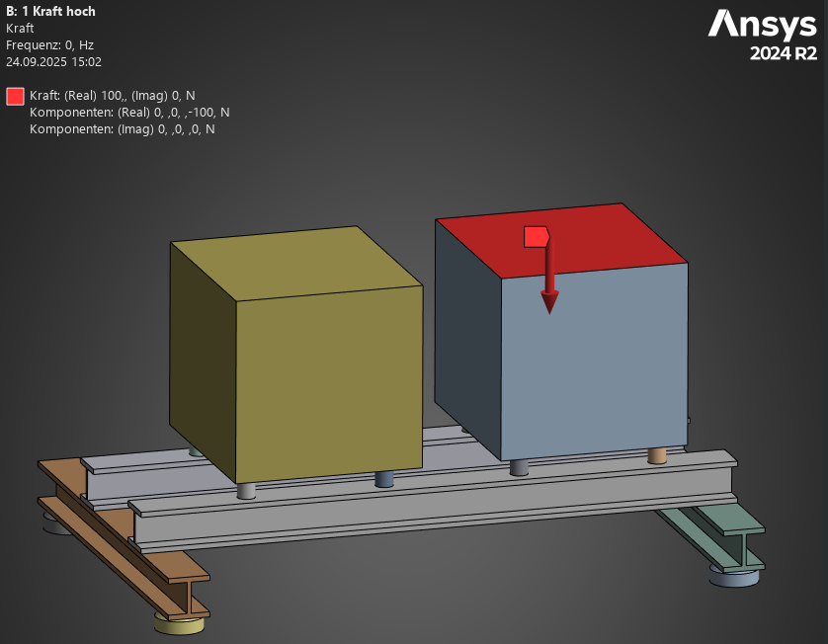Click the Ansys logo

(762, 25)
